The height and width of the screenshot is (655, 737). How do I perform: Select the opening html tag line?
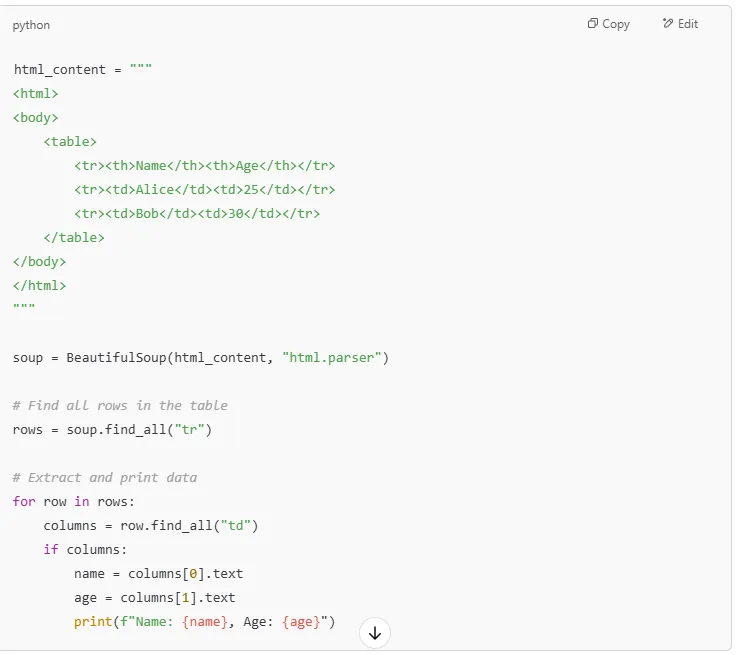pyautogui.click(x=36, y=93)
